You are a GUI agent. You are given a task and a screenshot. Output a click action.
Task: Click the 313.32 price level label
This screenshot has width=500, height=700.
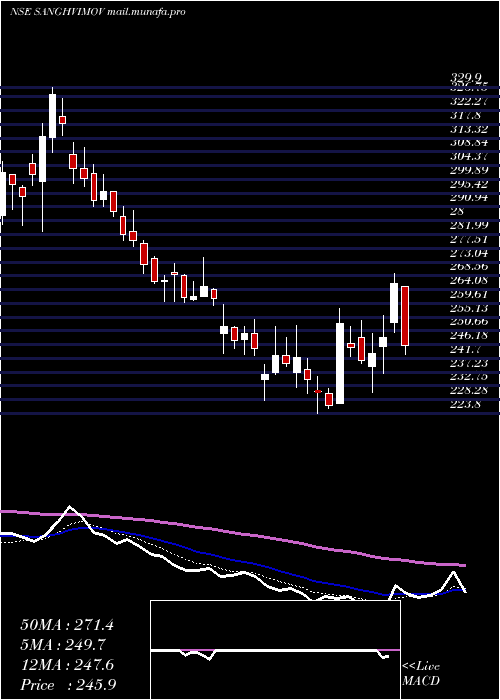(x=469, y=129)
